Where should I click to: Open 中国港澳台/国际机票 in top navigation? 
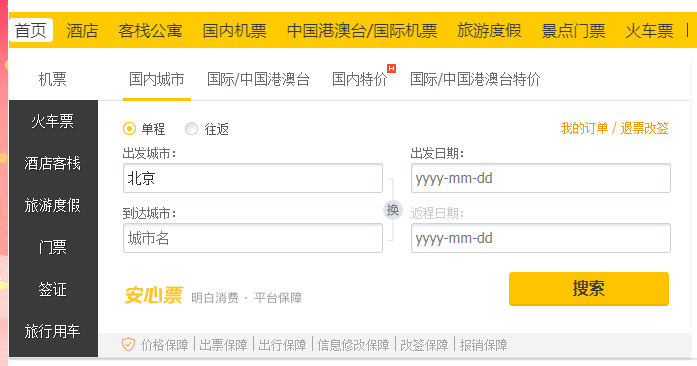pyautogui.click(x=362, y=31)
